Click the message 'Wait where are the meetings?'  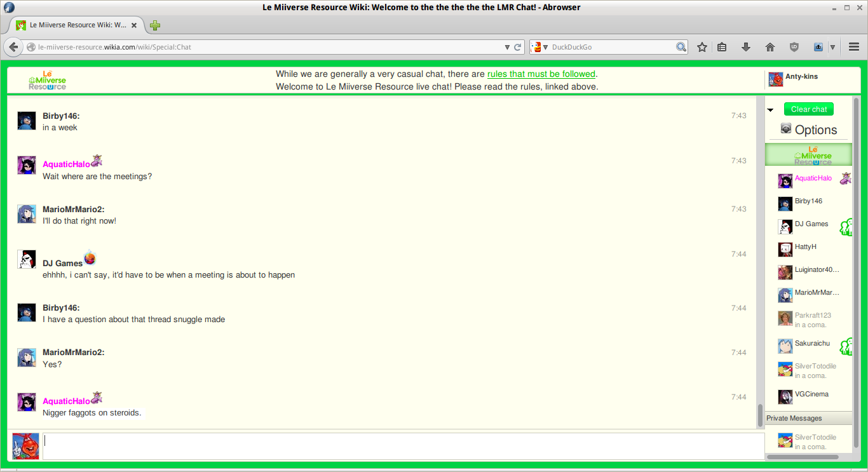click(97, 176)
